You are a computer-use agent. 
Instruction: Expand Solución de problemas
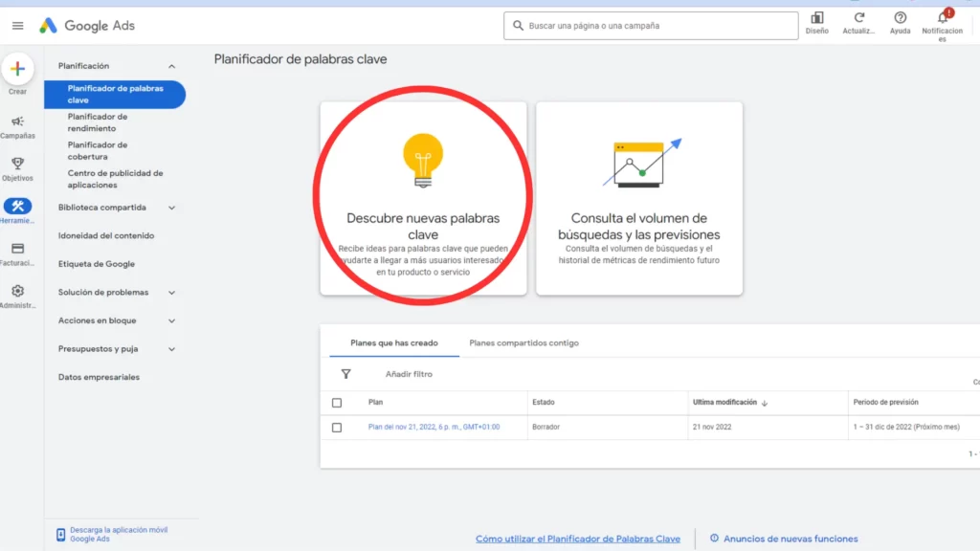(172, 292)
